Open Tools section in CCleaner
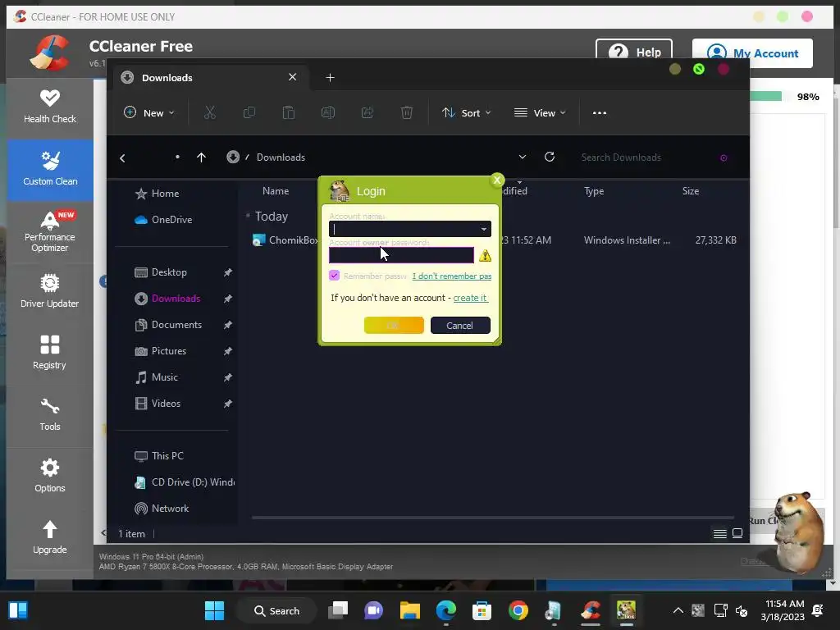The image size is (840, 630). [x=50, y=414]
